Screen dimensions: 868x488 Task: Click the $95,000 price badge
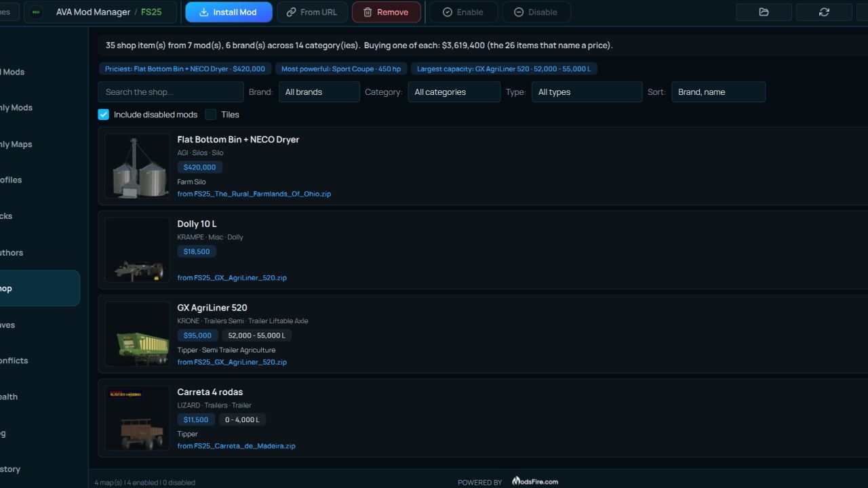click(197, 335)
